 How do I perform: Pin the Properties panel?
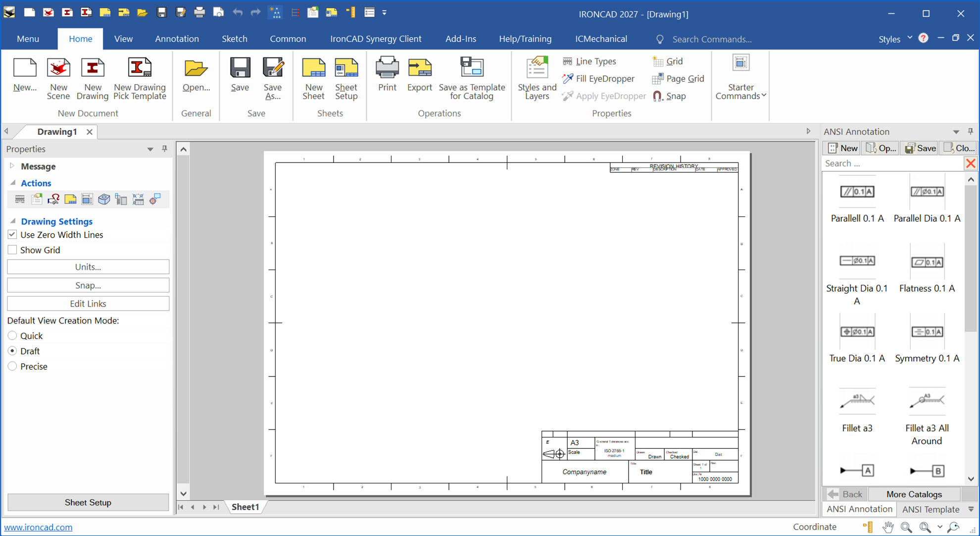pyautogui.click(x=164, y=149)
